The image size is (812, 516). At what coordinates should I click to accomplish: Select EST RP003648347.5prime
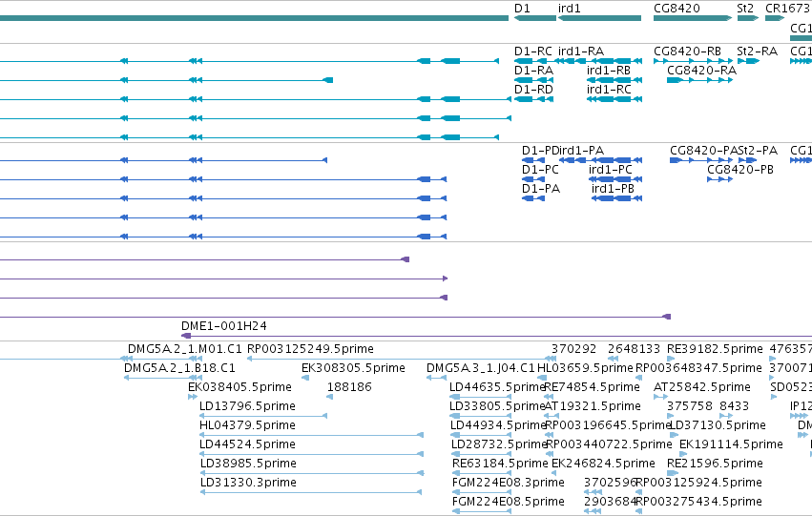639,378
